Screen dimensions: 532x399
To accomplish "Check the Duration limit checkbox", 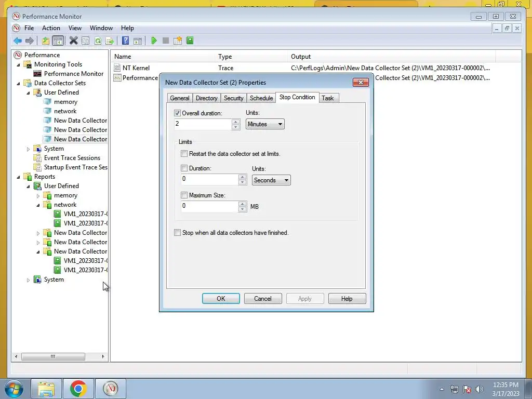I will click(184, 168).
